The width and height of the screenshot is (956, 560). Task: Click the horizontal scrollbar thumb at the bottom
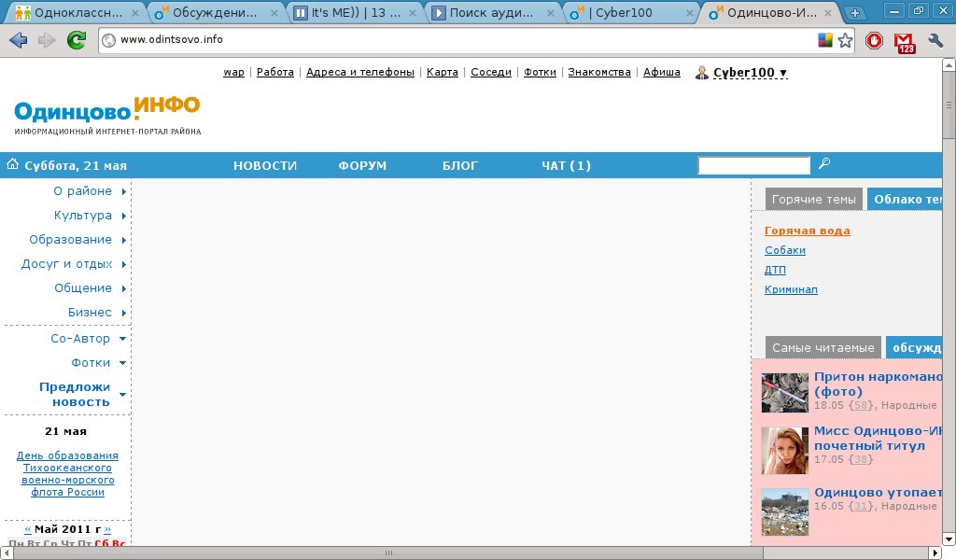387,553
